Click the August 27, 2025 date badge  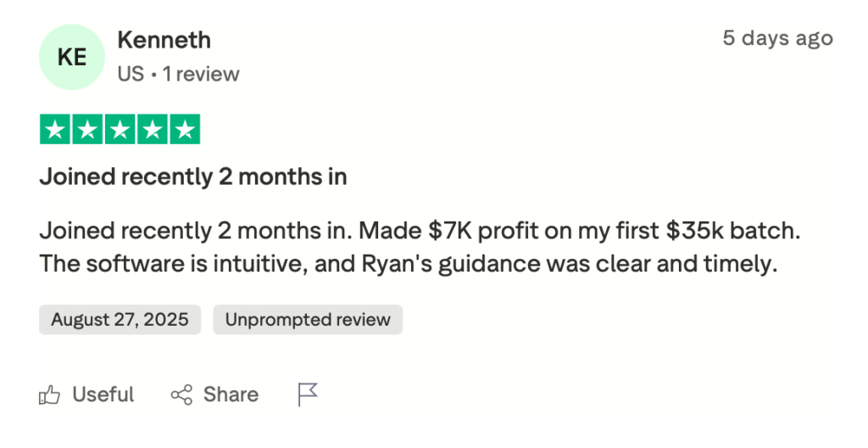tap(120, 320)
